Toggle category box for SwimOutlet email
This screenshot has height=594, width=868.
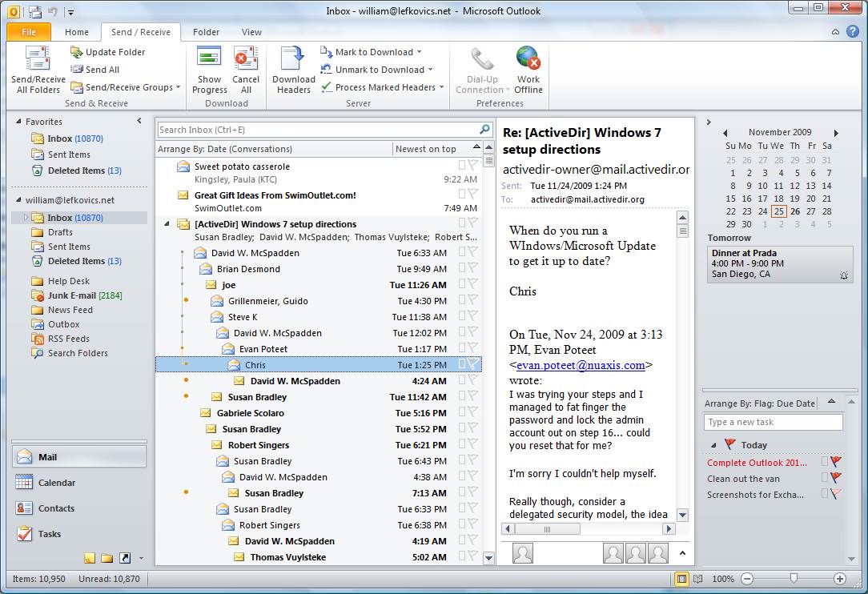pyautogui.click(x=462, y=193)
